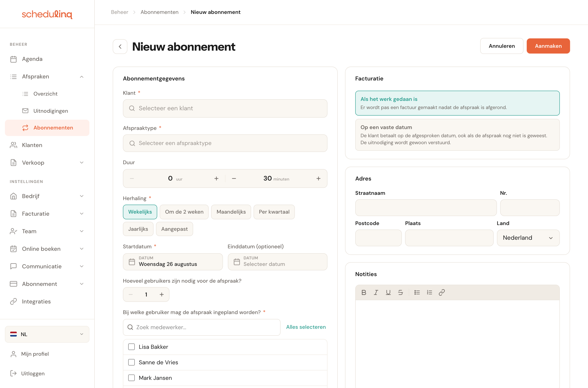Expand the Abonnement settings section
This screenshot has width=588, height=388.
tap(82, 284)
